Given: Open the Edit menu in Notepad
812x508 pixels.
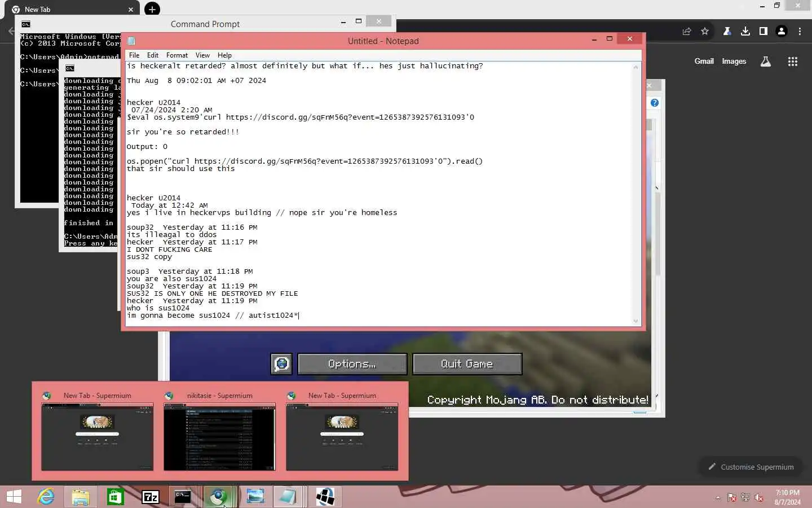Looking at the screenshot, I should pos(153,55).
